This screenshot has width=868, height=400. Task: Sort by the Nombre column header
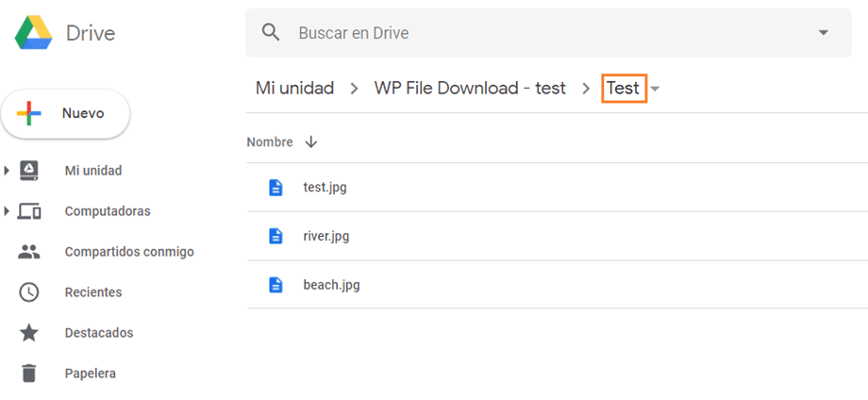[270, 142]
